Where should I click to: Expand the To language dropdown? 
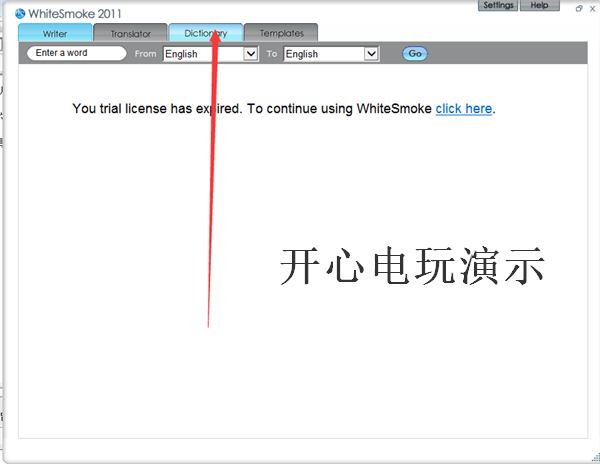pyautogui.click(x=371, y=54)
